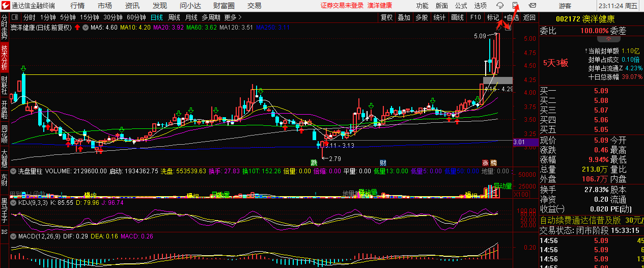The height and width of the screenshot is (268, 644).
Task: Expand the 更多 periods dropdown
Action: pos(233,17)
